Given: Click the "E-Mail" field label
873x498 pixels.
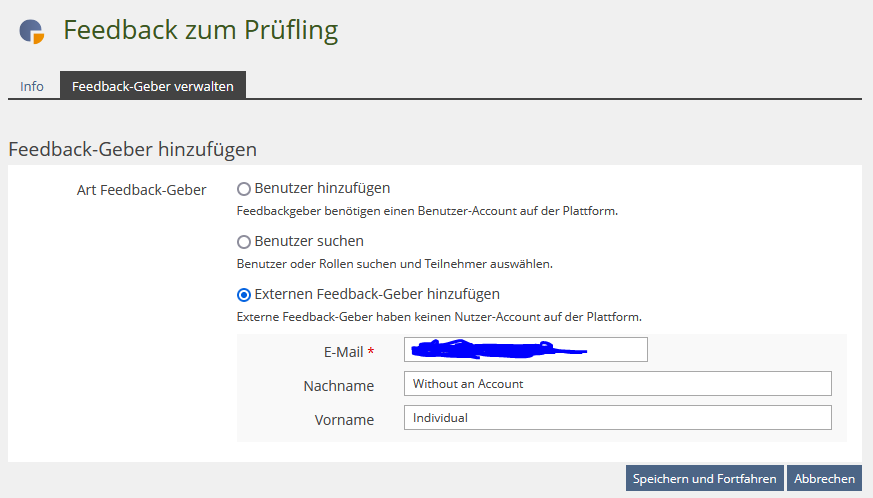Looking at the screenshot, I should 341,352.
